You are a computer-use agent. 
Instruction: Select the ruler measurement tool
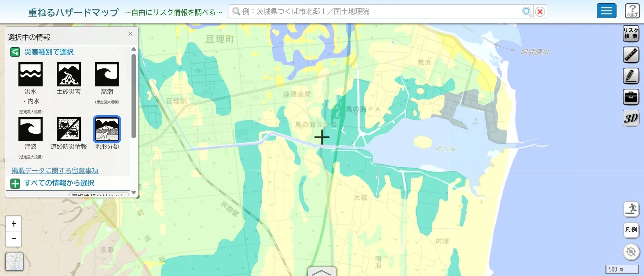point(631,55)
